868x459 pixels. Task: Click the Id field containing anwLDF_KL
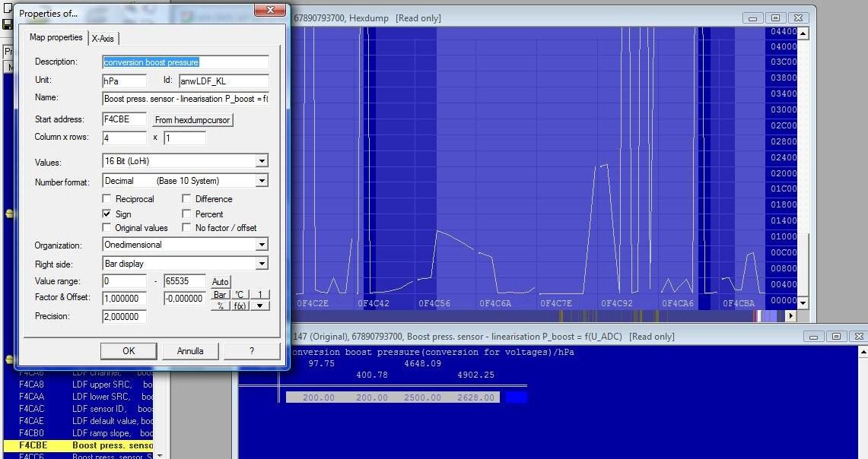pyautogui.click(x=224, y=81)
